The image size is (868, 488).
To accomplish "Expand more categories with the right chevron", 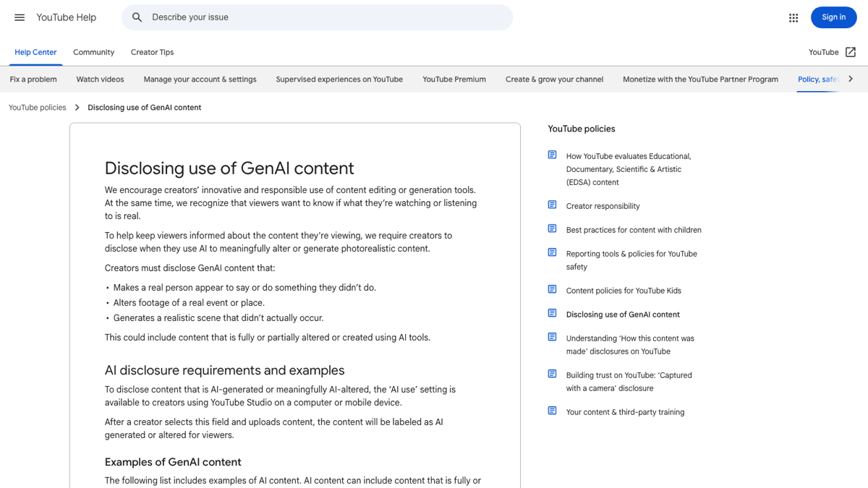I will (x=851, y=79).
